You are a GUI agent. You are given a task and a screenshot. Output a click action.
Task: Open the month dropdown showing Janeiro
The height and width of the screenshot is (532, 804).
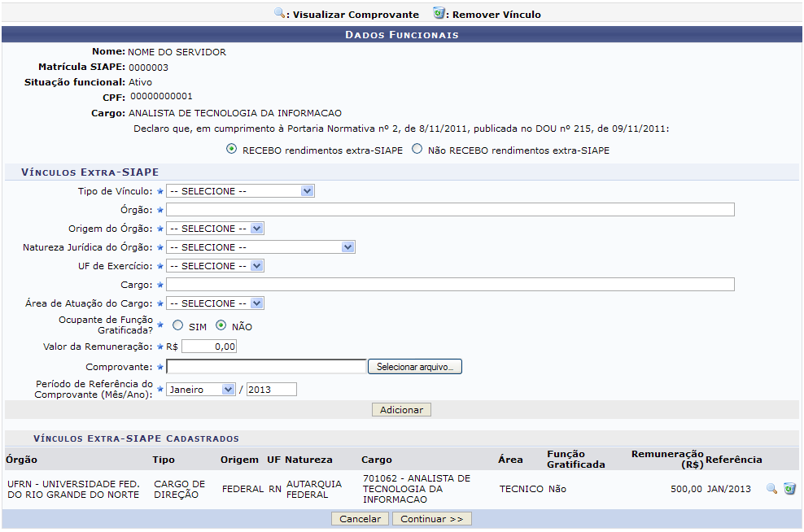(x=201, y=390)
